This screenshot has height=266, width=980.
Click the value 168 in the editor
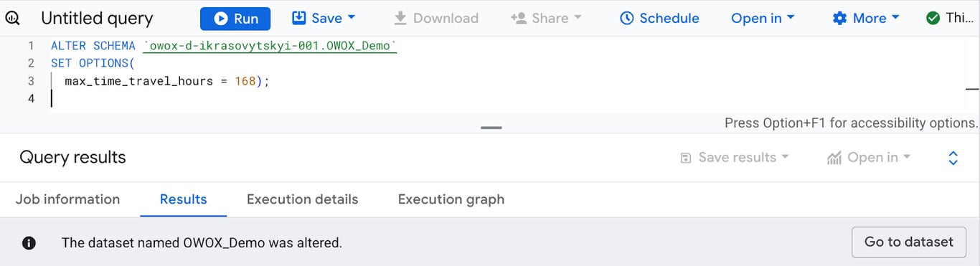245,81
